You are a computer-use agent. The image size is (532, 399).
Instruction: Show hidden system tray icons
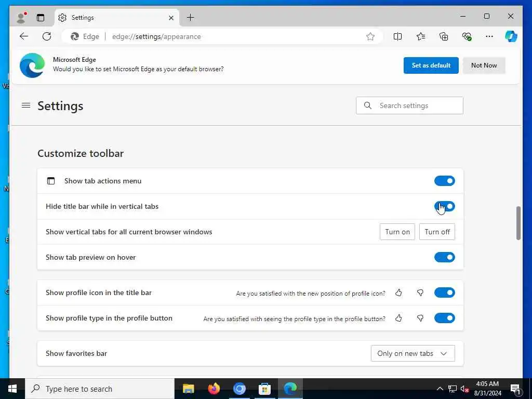pos(440,389)
